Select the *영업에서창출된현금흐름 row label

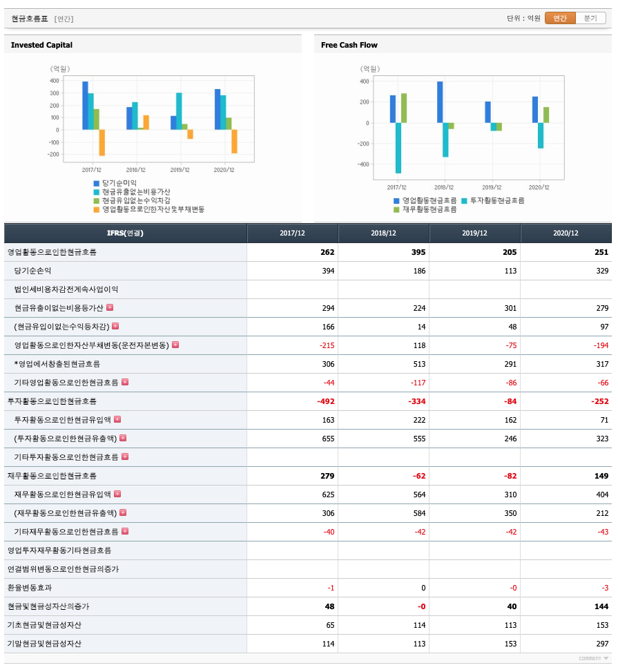[57, 364]
